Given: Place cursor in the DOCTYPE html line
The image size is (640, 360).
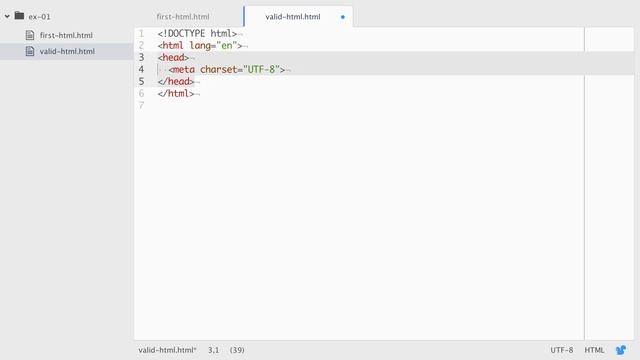Looking at the screenshot, I should (197, 33).
